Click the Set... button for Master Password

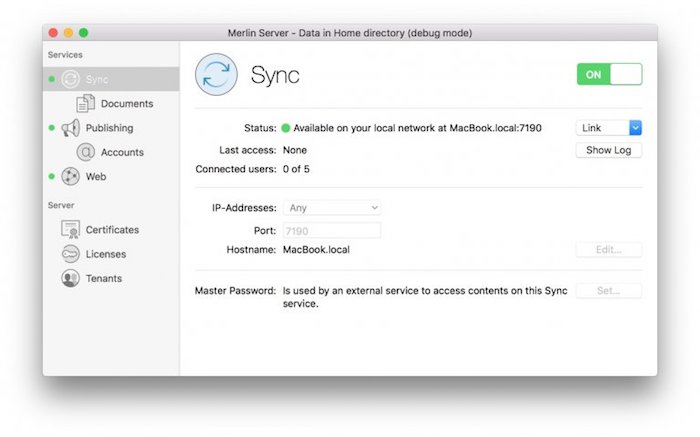tap(609, 291)
